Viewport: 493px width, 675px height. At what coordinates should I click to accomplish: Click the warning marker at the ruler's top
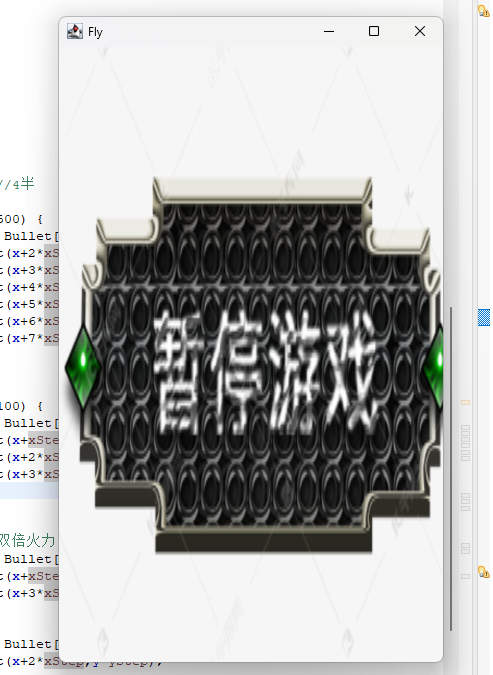(x=483, y=10)
